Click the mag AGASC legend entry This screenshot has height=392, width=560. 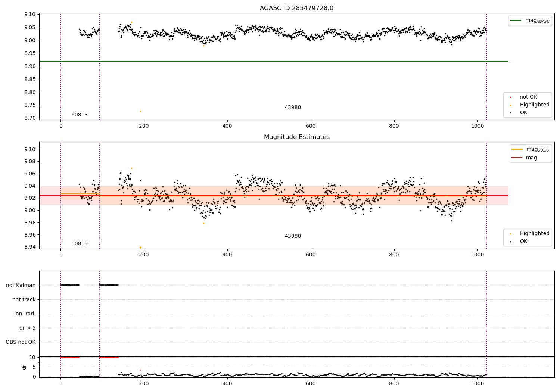pos(530,21)
